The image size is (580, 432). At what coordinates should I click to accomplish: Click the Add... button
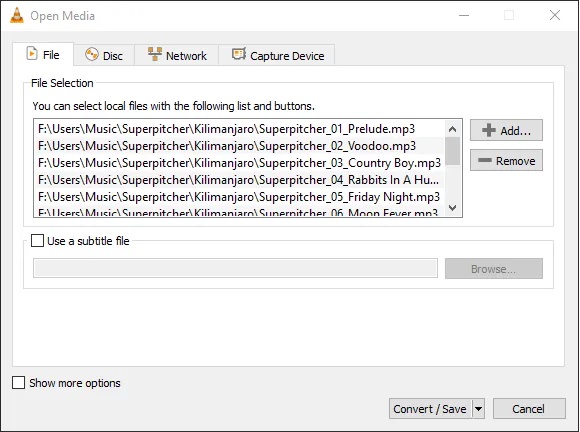506,130
